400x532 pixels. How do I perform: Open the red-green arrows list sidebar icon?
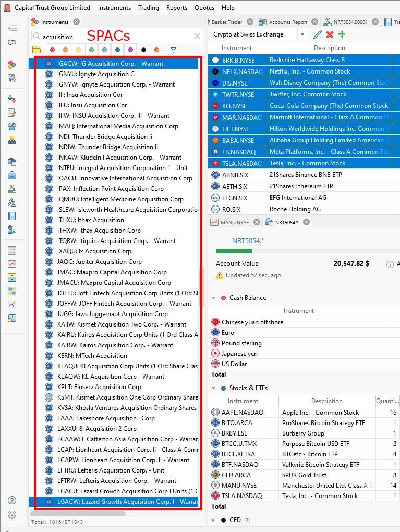[x=12, y=250]
